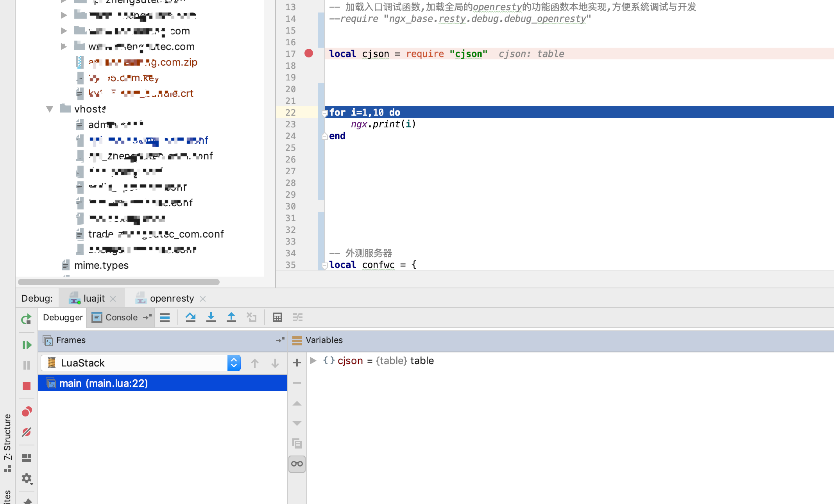The width and height of the screenshot is (834, 504).
Task: Open the LuaStack thread dropdown
Action: point(233,363)
